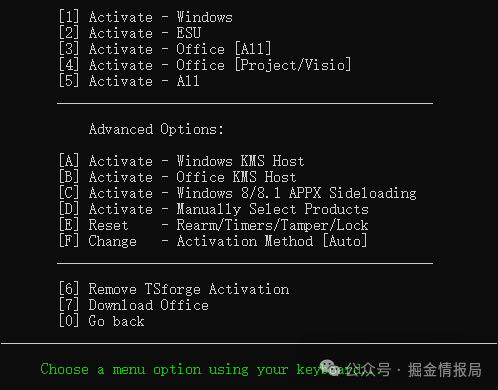
Task: Click the [Auto] activation method value
Action: pyautogui.click(x=345, y=241)
